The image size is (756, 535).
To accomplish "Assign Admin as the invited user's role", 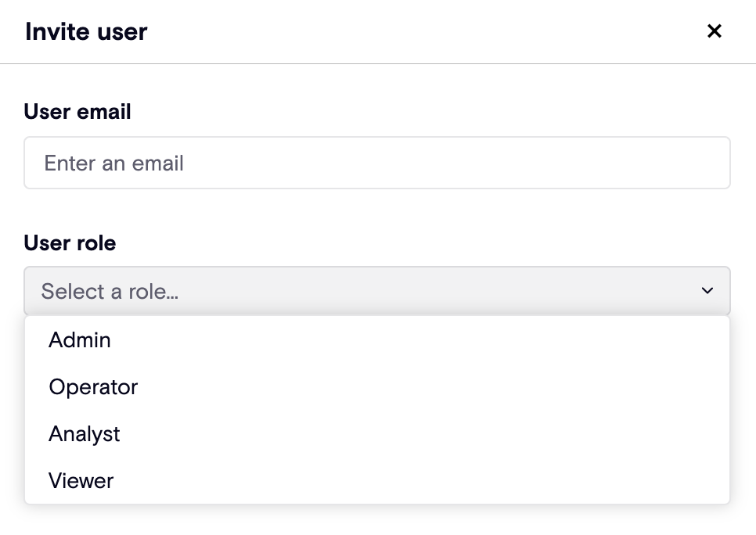I will pos(80,340).
